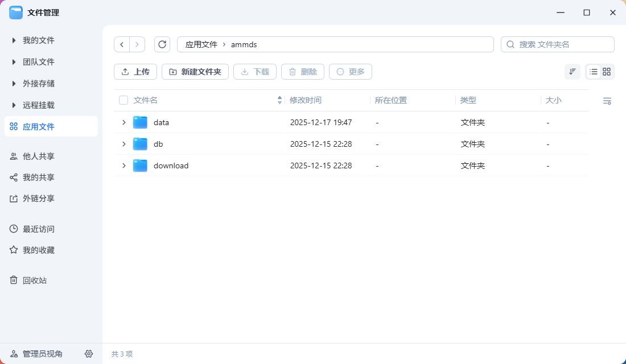
Task: Open 回收站 from the sidebar
Action: 35,280
